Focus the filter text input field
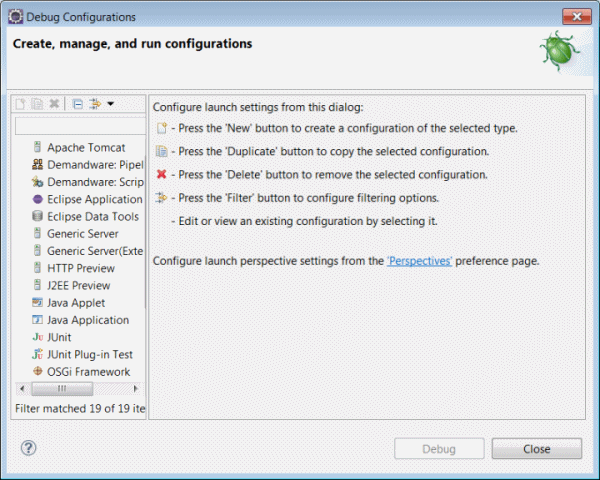 (x=80, y=126)
